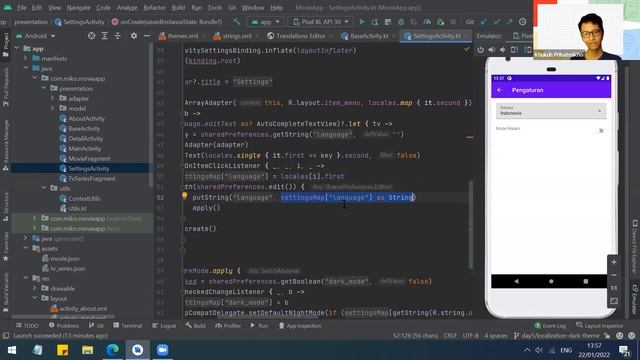Open the Layout Inspector
Image resolution: width=640 pixels, height=360 pixels.
pos(600,326)
